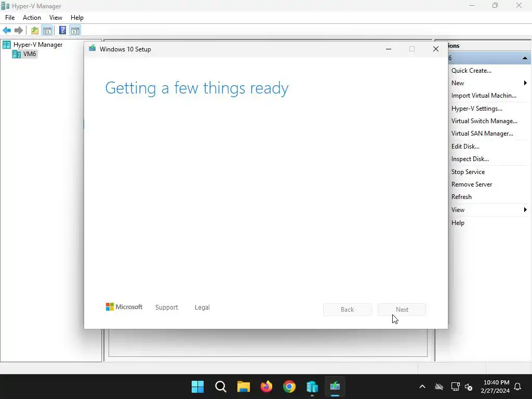Open the Windows Start menu
532x399 pixels.
pos(197,387)
